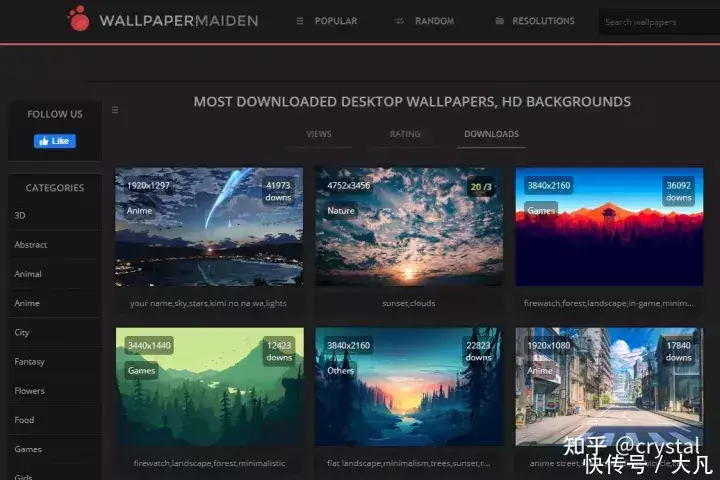This screenshot has height=480, width=720.
Task: Open the green Firewatch landscape wallpaper thumbnail
Action: [209, 387]
